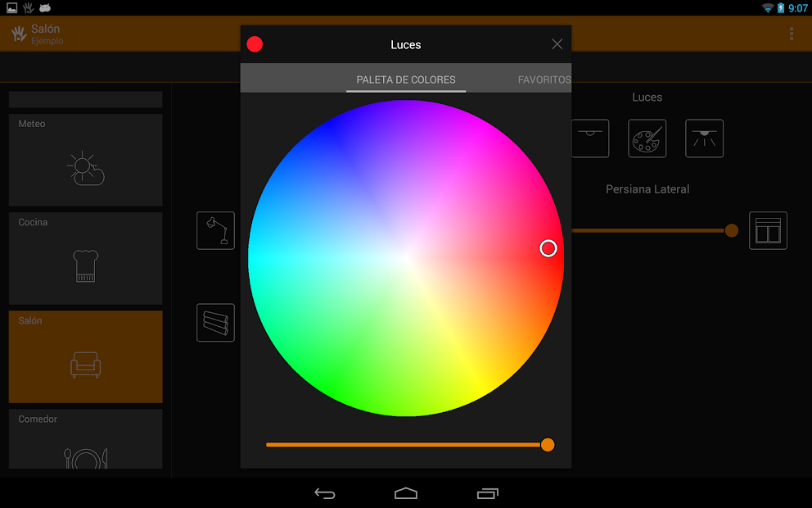Tap the image notification icon

point(12,7)
